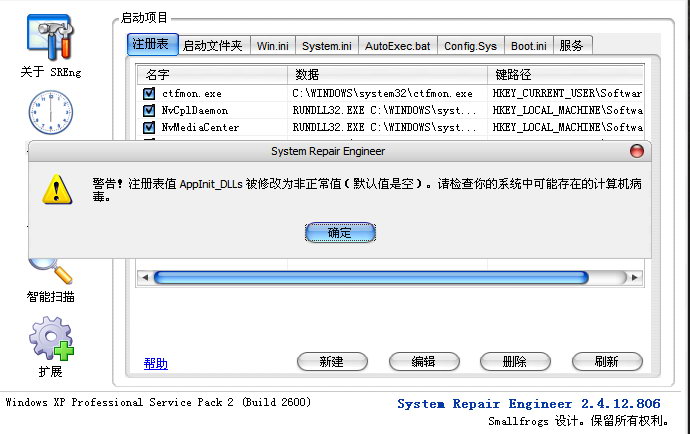Open the 扩展 gear icon
The width and height of the screenshot is (690, 434).
tap(51, 338)
